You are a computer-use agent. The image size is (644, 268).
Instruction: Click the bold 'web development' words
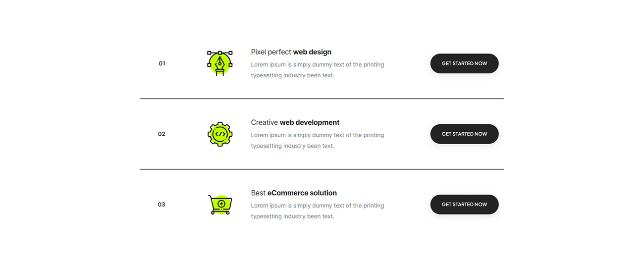click(310, 122)
